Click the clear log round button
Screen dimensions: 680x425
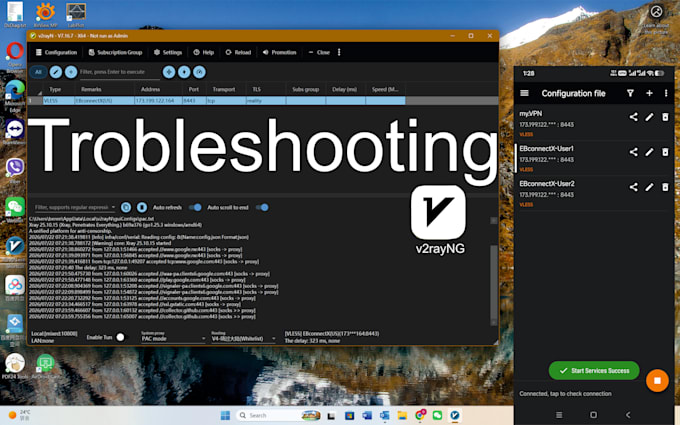[x=142, y=207]
